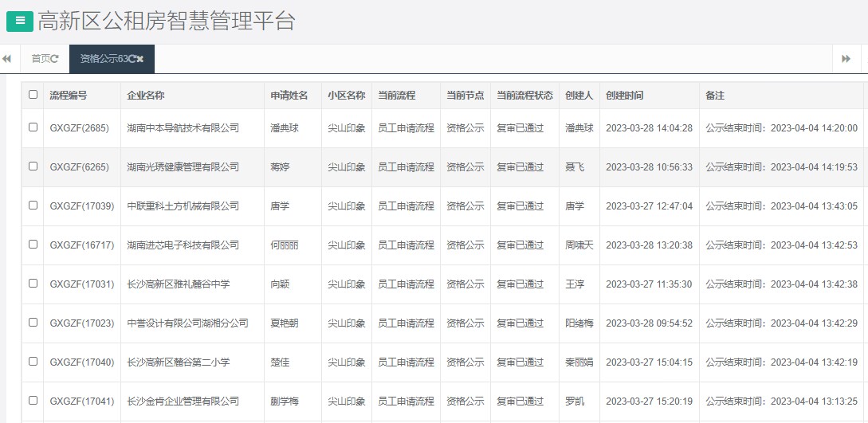This screenshot has width=868, height=423.
Task: Click the tab scroll right double-arrow
Action: click(x=846, y=59)
